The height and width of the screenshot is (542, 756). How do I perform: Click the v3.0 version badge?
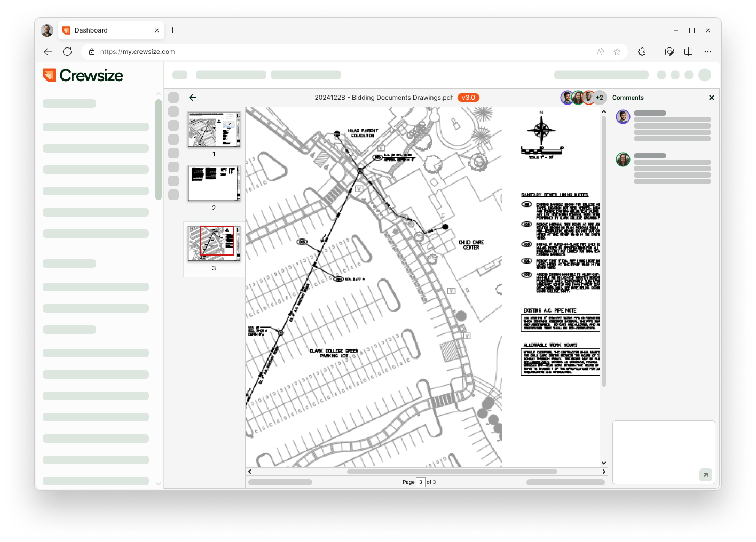[x=468, y=98]
